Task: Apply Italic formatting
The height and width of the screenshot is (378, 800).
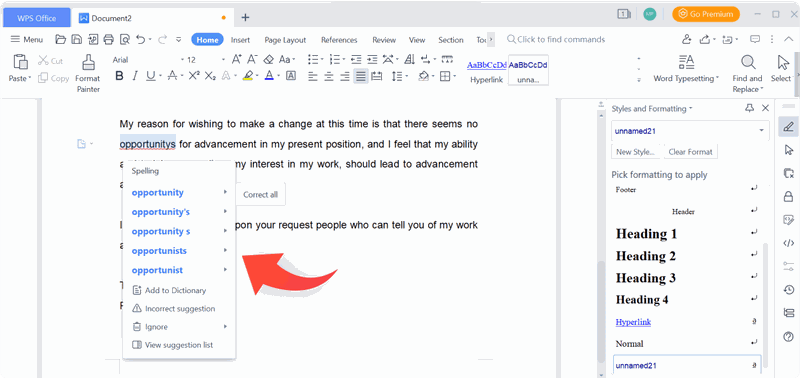Action: tap(135, 76)
